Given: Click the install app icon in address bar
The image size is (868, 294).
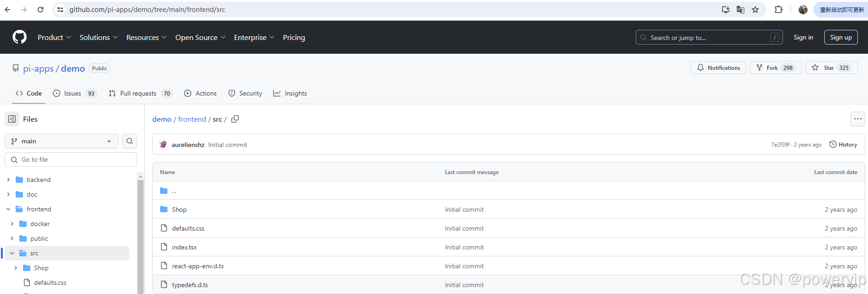Looking at the screenshot, I should pyautogui.click(x=726, y=9).
